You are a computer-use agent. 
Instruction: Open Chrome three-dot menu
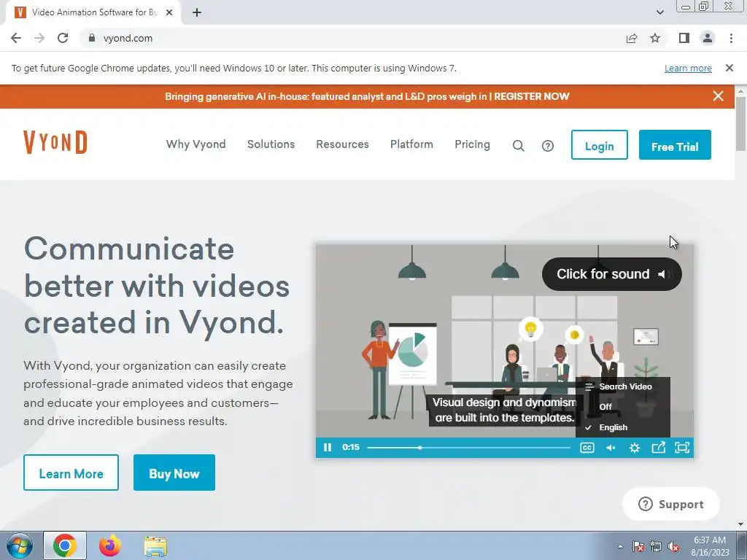coord(731,38)
